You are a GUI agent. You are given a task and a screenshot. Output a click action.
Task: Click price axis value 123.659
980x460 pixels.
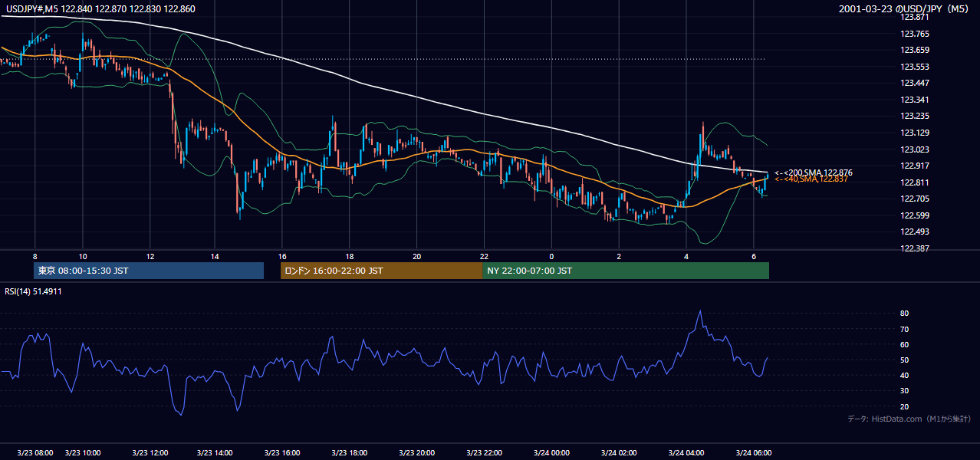click(x=915, y=51)
